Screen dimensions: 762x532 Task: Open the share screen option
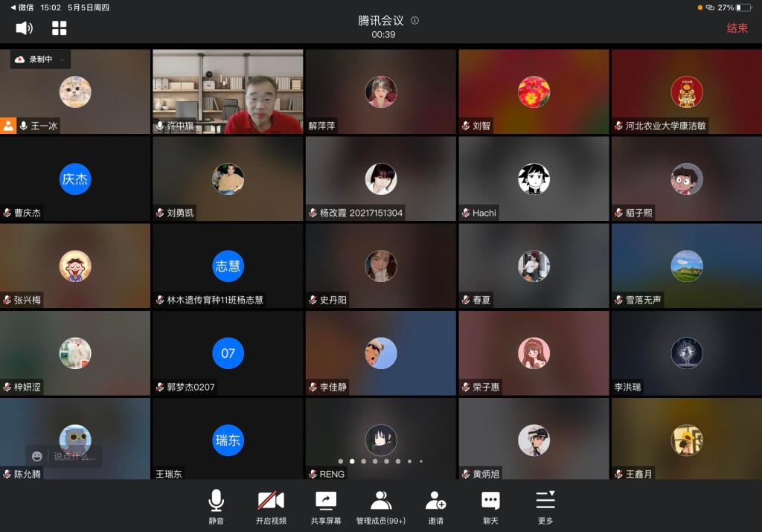click(326, 507)
